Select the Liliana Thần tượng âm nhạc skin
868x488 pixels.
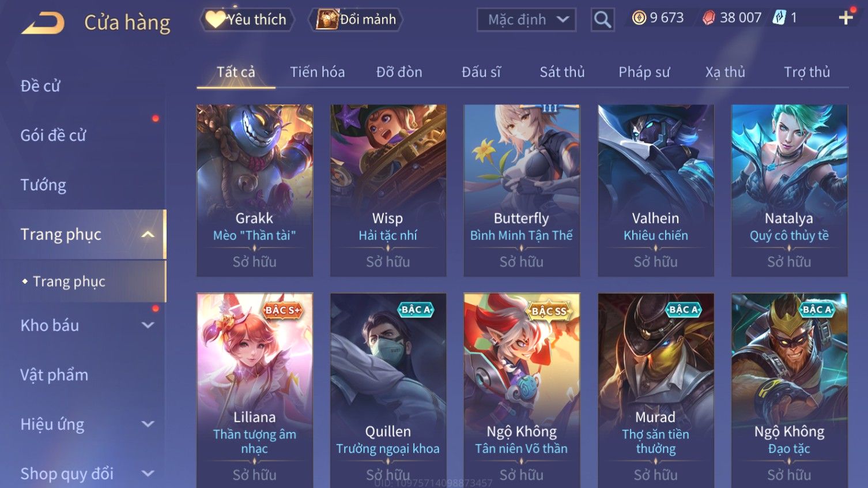point(254,391)
